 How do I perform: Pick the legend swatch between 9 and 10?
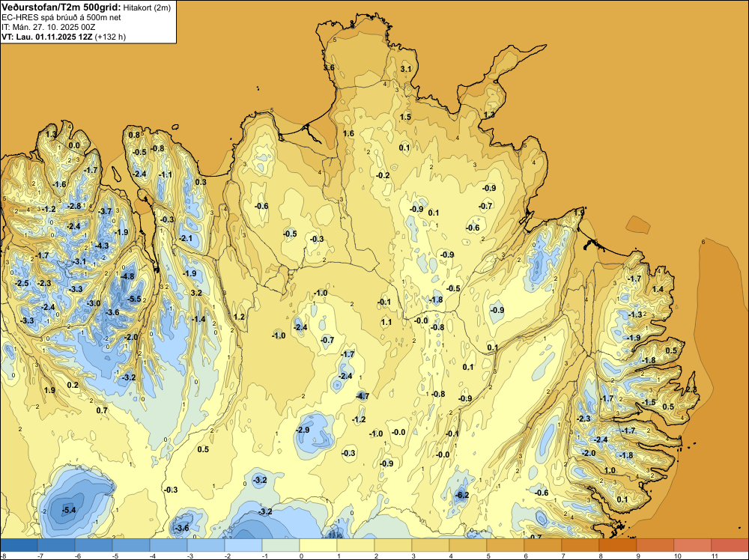pyautogui.click(x=655, y=545)
